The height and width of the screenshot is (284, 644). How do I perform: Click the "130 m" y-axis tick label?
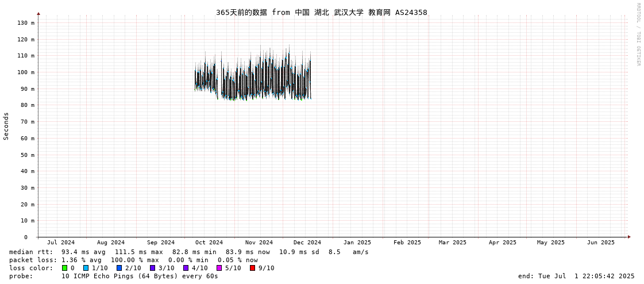tap(26, 22)
